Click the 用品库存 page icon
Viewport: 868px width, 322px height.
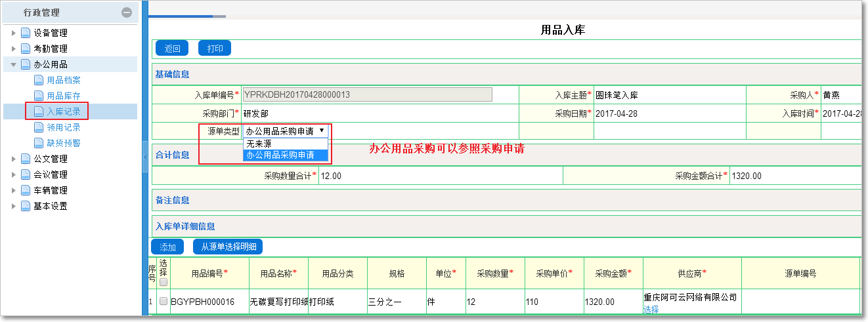click(39, 96)
